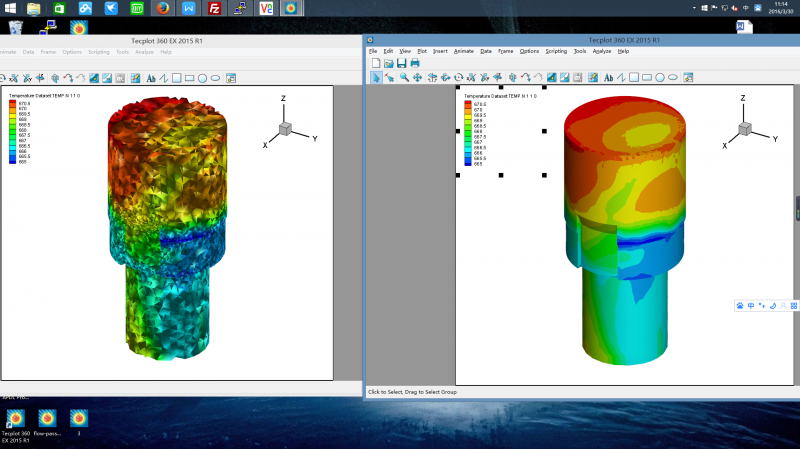Click Save icon in right window toolbar

402,63
